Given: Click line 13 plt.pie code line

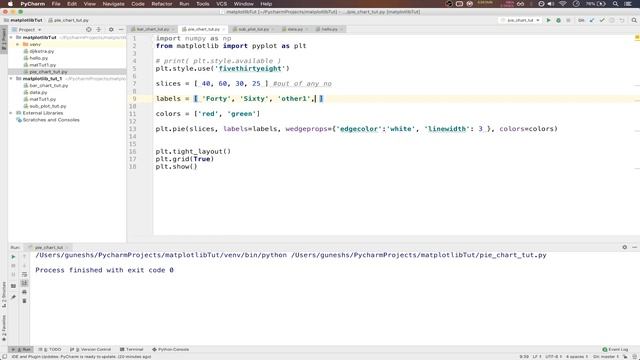Looking at the screenshot, I should tap(356, 129).
